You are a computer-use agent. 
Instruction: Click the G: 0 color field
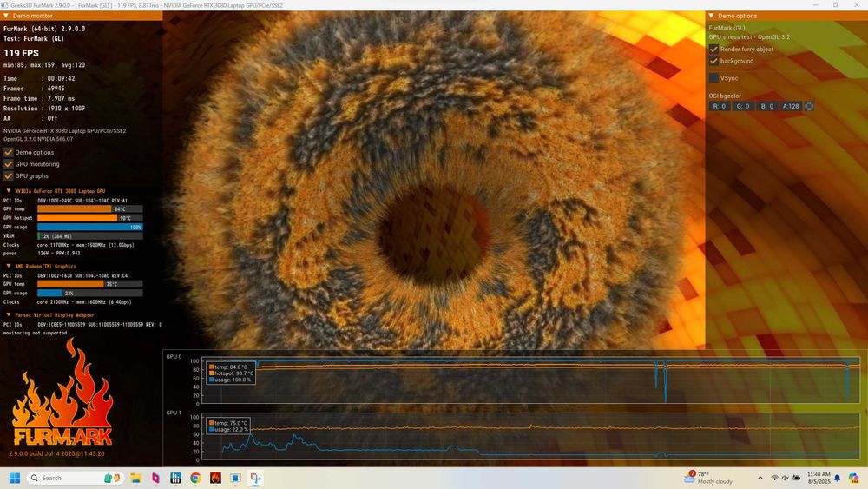tap(743, 106)
